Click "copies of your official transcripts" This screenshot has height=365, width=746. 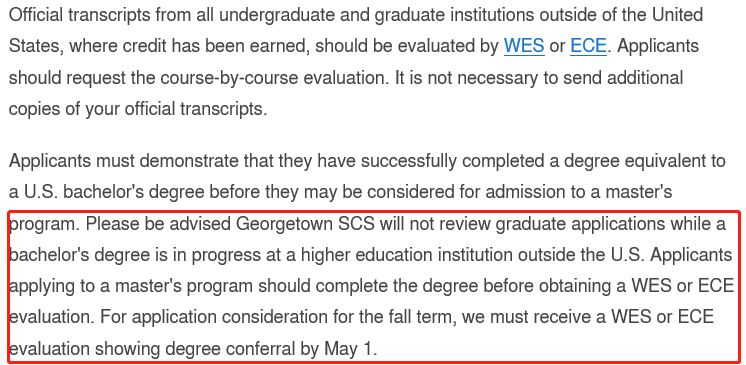[x=135, y=109]
